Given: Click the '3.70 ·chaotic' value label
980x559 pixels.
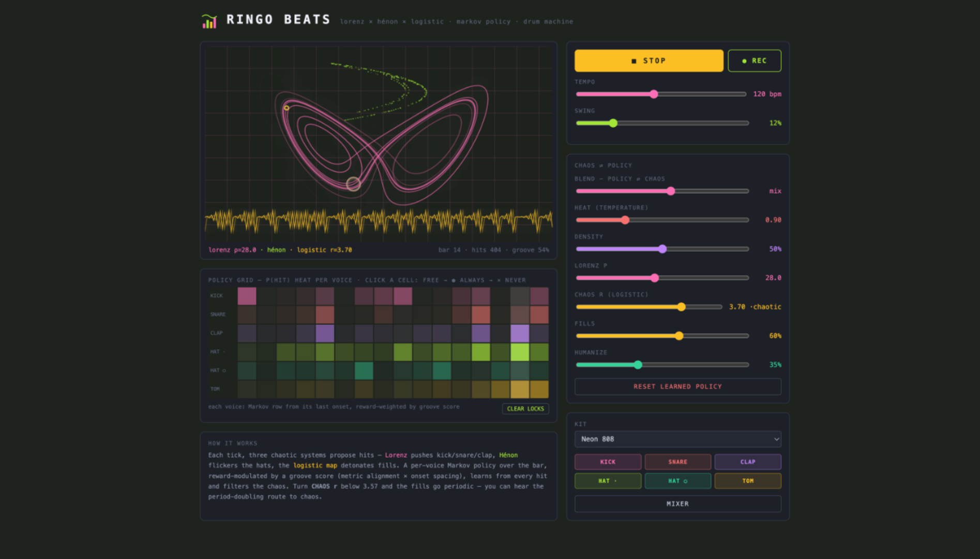Looking at the screenshot, I should point(755,307).
